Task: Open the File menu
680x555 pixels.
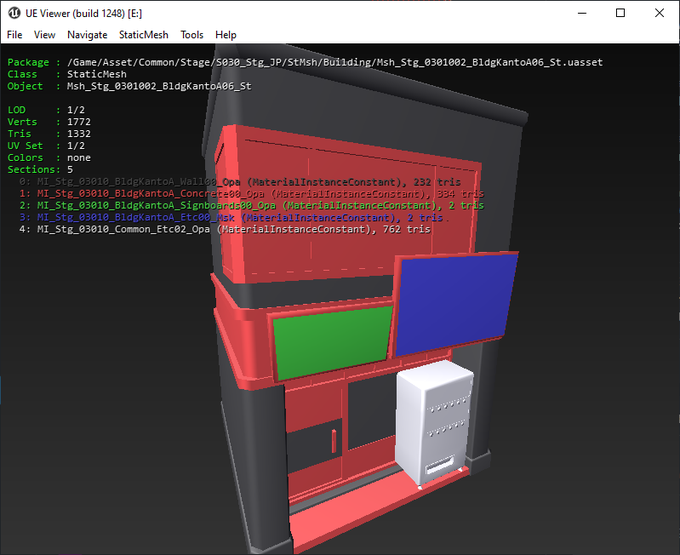Action: 14,34
